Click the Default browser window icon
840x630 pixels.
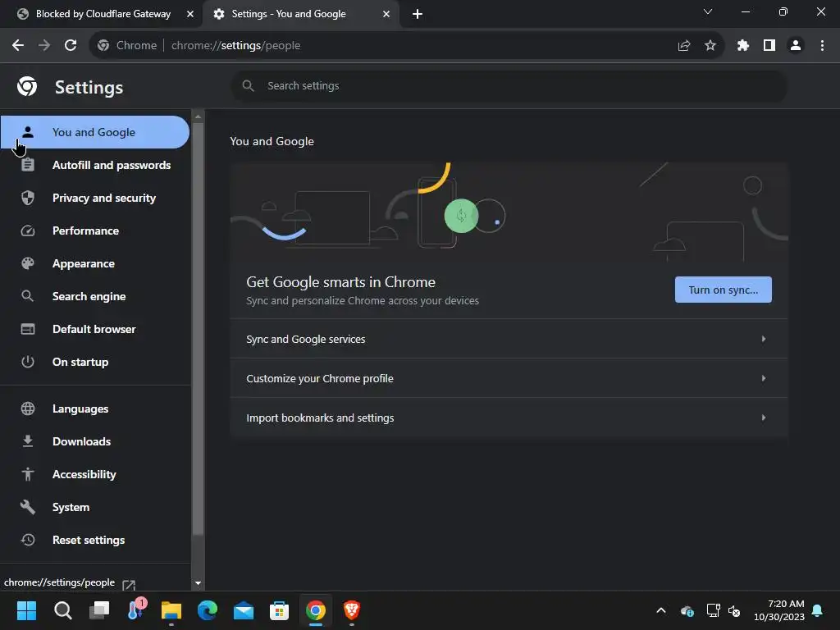pos(28,329)
